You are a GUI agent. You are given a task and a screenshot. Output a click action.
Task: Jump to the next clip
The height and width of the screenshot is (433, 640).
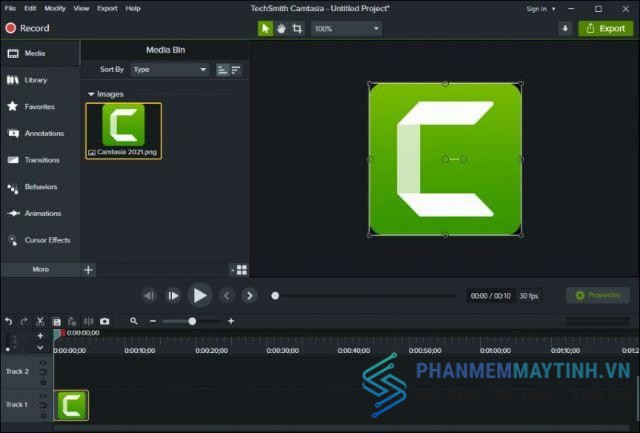(x=249, y=295)
